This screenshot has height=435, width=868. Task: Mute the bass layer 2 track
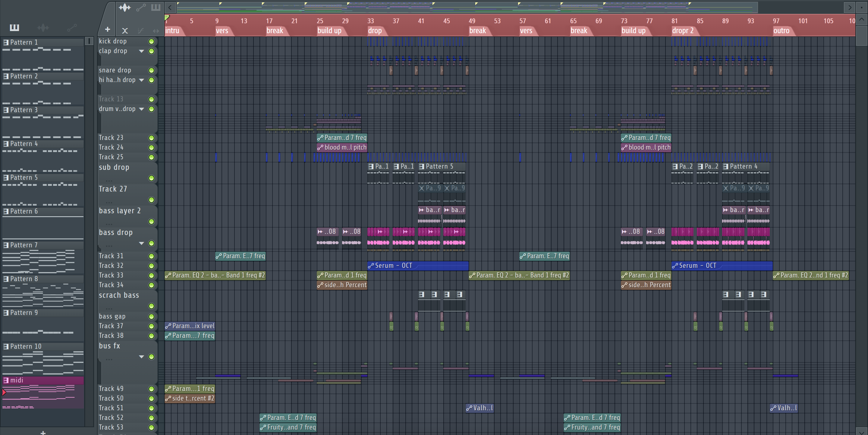(x=152, y=221)
